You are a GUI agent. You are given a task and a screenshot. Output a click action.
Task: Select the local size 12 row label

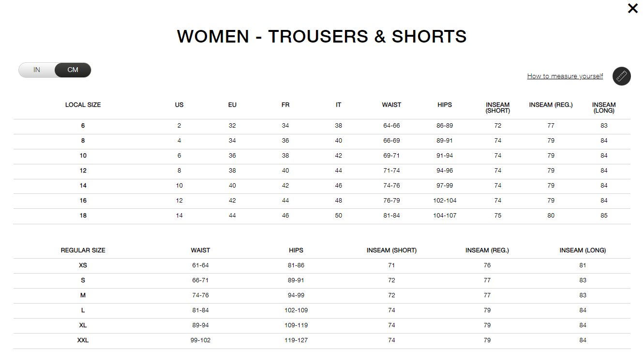point(83,171)
